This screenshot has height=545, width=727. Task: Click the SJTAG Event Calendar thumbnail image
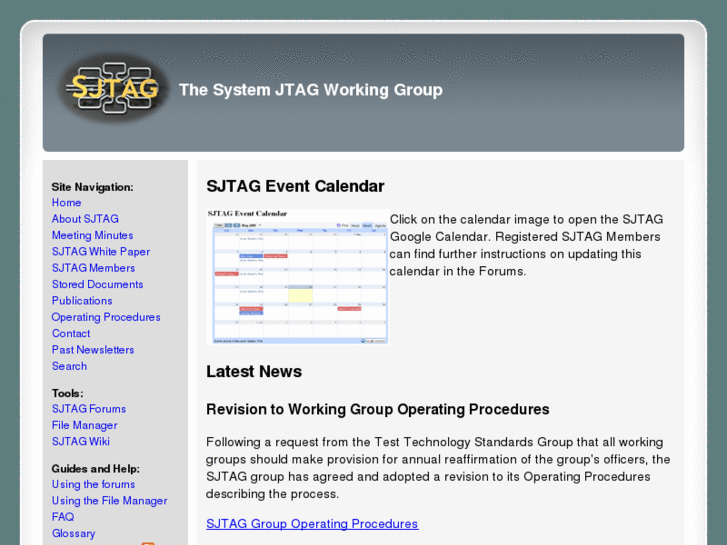pos(297,277)
